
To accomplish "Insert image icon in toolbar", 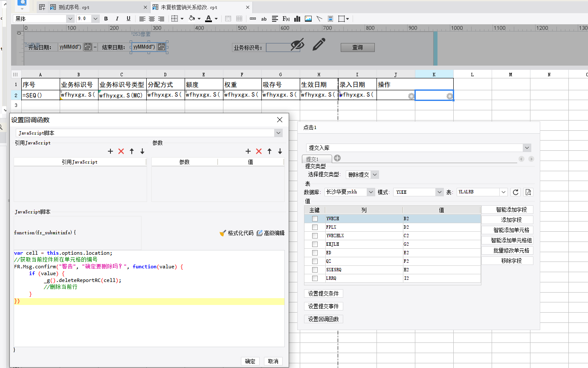I will coord(308,19).
